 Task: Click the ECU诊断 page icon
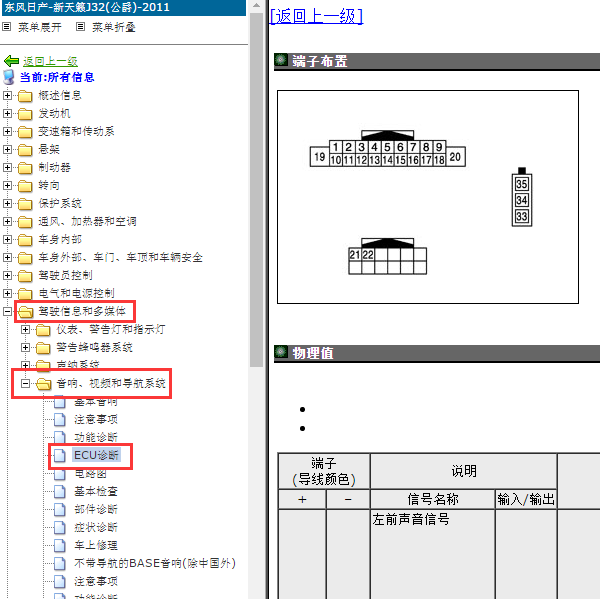[x=59, y=455]
